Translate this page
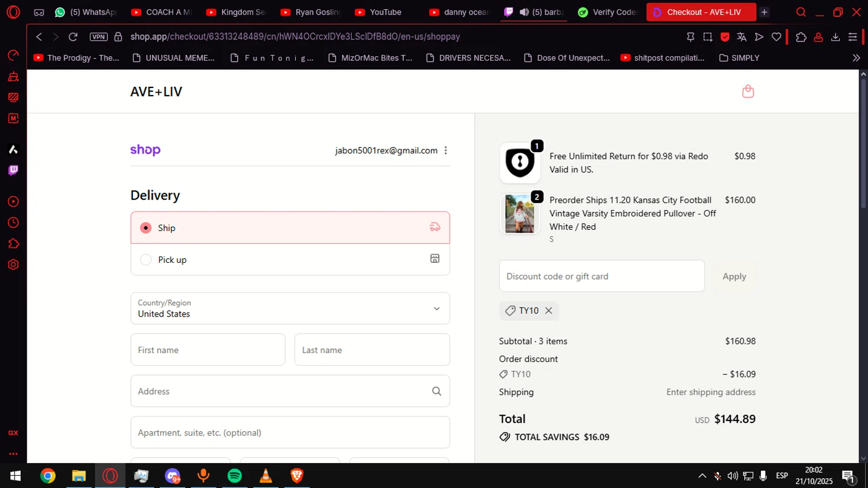 coord(742,36)
